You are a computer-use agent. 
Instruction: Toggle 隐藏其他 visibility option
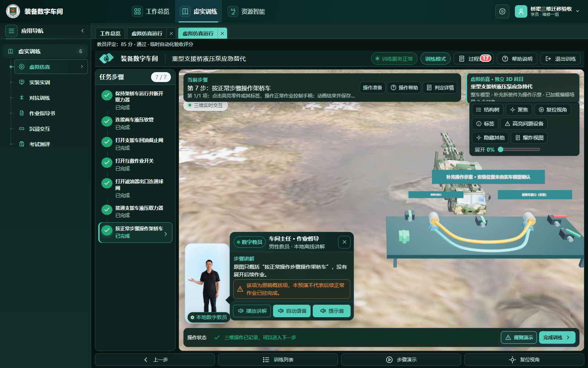coord(490,138)
